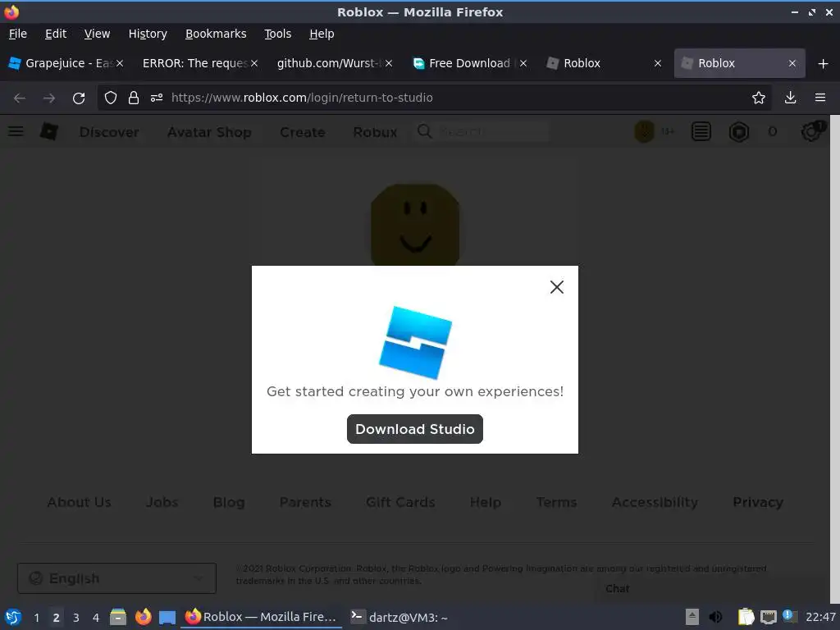Viewport: 840px width, 630px height.
Task: Close the github.com/Wurst tab
Action: coord(389,63)
